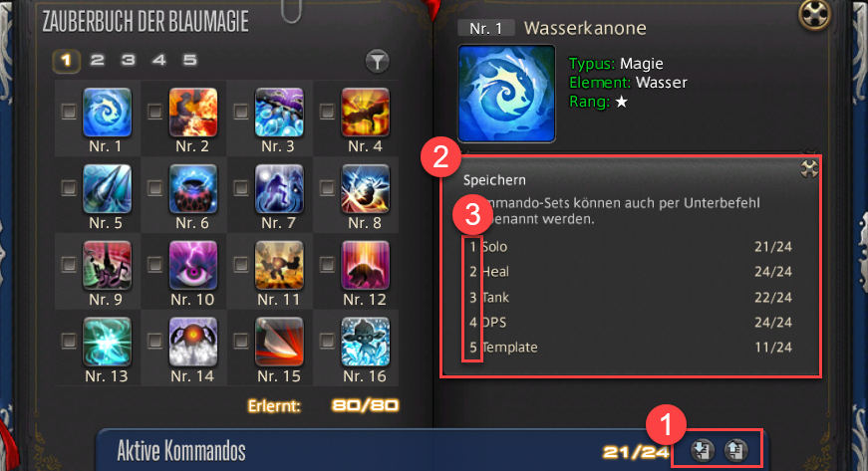Viewport: 868px width, 471px height.
Task: Switch to spellbook page 5
Action: point(190,60)
